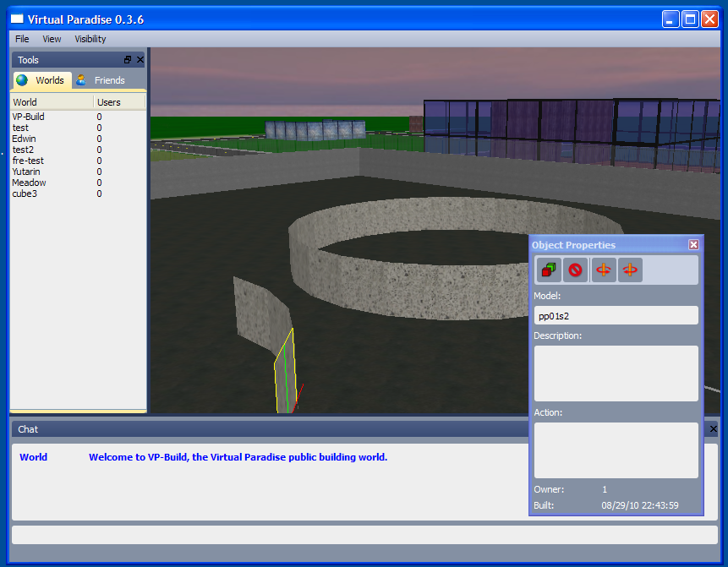The height and width of the screenshot is (567, 728).
Task: Click the chat message input box
Action: coord(364,535)
